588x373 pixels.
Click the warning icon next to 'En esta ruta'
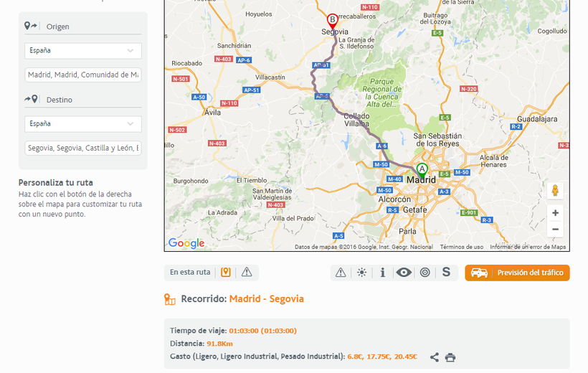[x=247, y=273]
